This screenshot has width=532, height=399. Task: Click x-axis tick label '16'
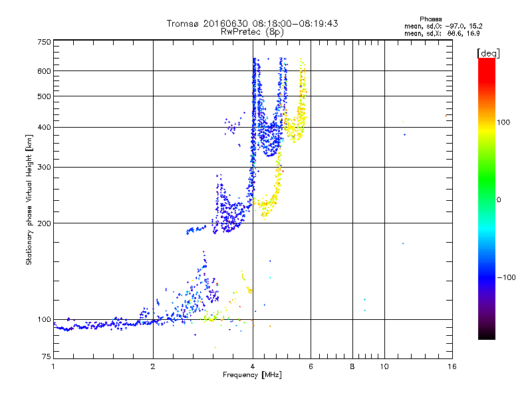point(452,366)
